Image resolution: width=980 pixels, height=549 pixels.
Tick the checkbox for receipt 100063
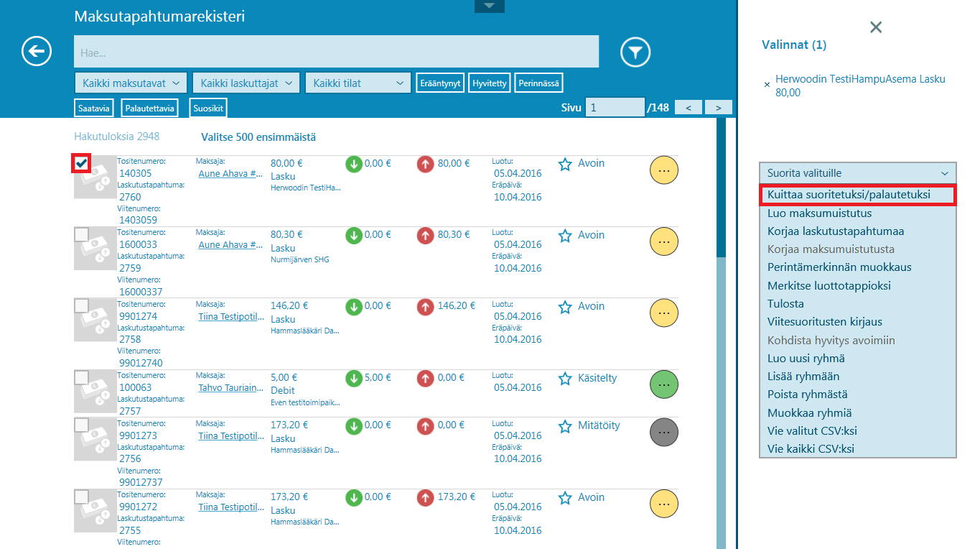[x=82, y=378]
